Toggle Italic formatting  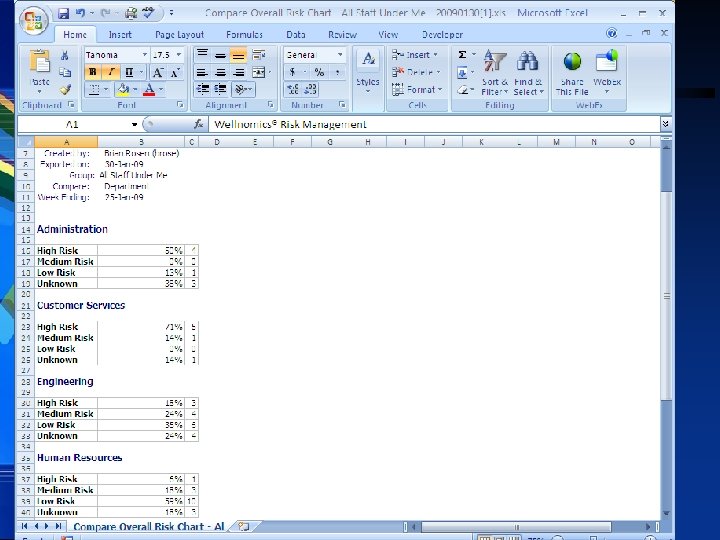111,72
